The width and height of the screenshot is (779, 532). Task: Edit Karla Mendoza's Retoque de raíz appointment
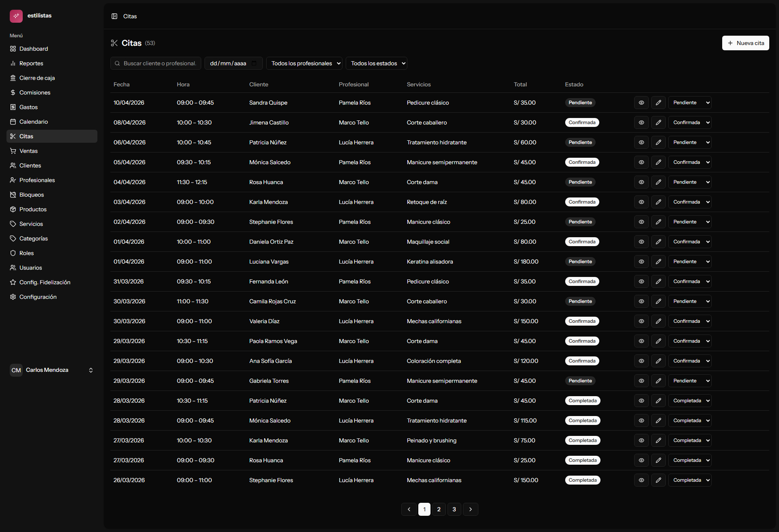pyautogui.click(x=658, y=202)
